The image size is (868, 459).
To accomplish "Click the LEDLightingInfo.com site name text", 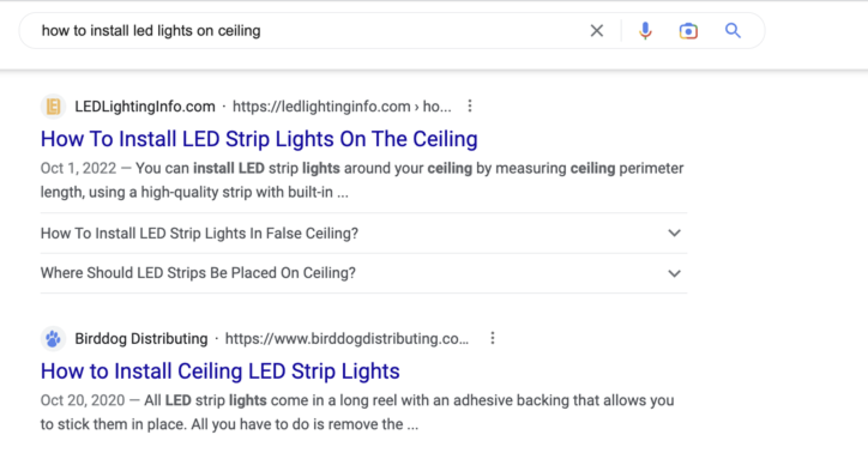I will (x=144, y=106).
